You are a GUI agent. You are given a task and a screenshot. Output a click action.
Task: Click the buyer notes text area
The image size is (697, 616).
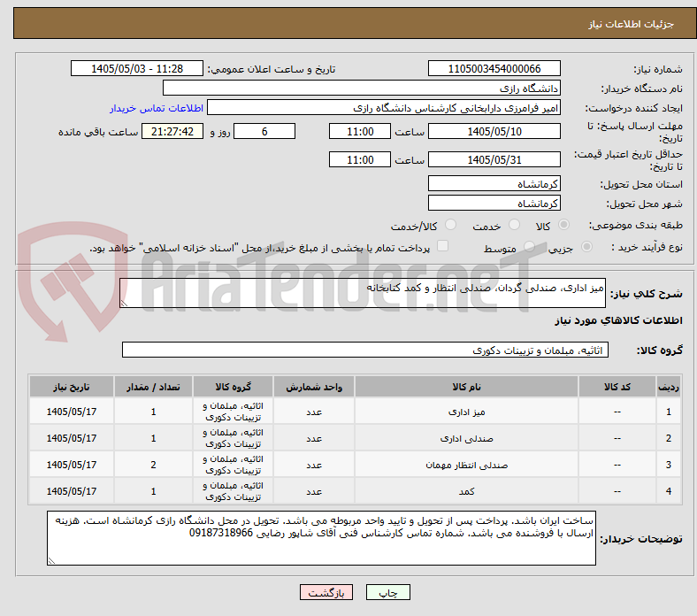point(321,538)
